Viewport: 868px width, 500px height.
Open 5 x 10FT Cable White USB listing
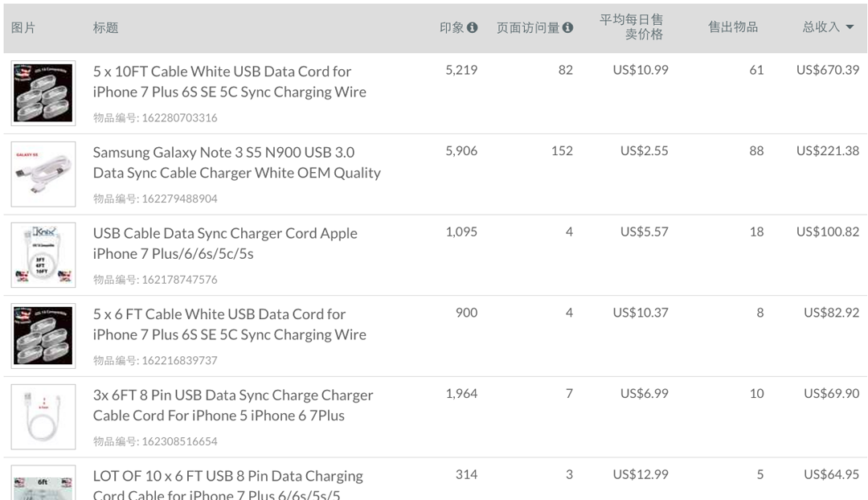[x=230, y=81]
